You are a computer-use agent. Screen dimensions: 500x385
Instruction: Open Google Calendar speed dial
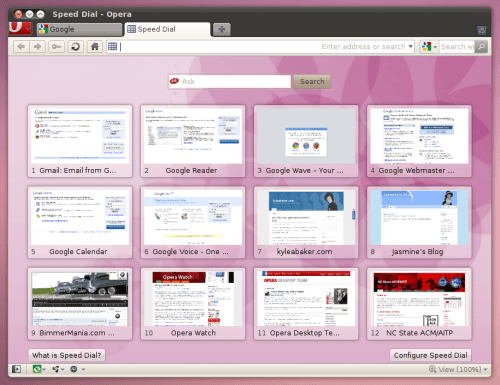pos(80,222)
